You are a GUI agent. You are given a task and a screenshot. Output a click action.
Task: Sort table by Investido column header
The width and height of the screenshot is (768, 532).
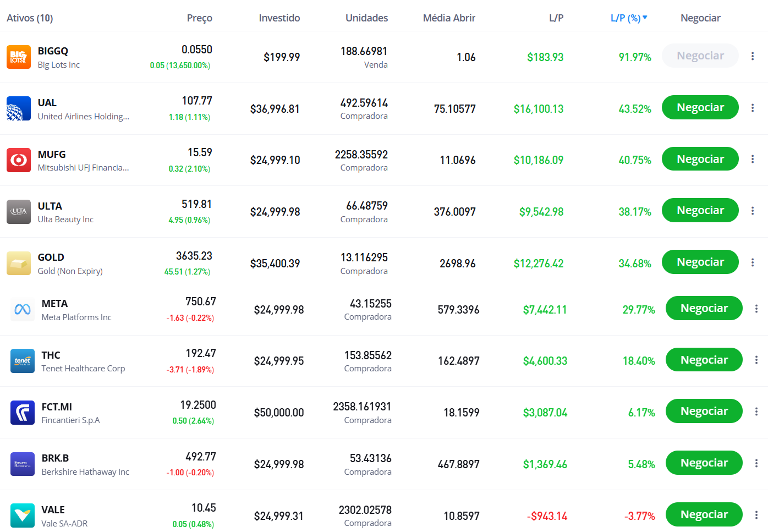[279, 18]
